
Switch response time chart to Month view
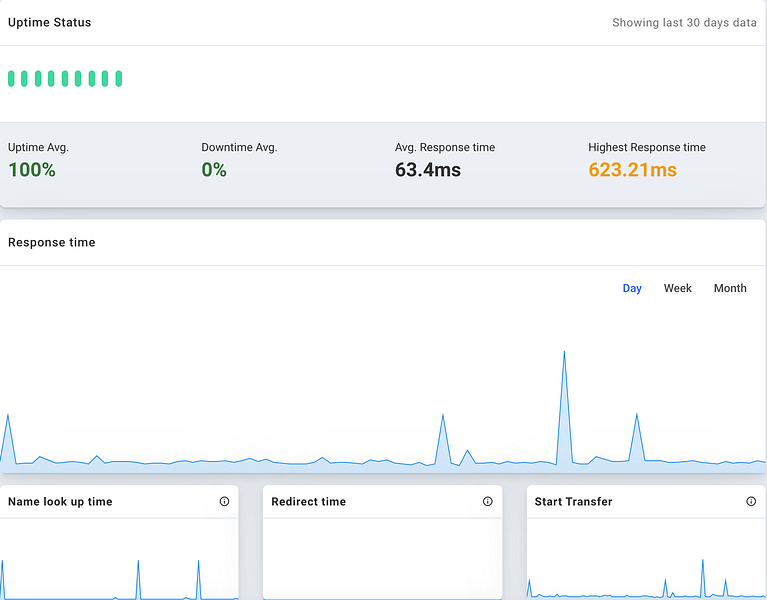pyautogui.click(x=730, y=288)
